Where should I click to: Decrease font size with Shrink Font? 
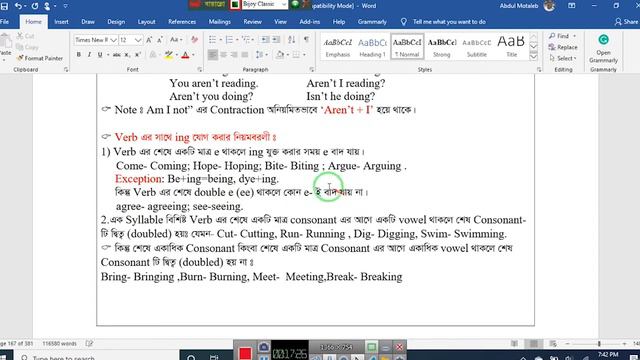pyautogui.click(x=160, y=40)
